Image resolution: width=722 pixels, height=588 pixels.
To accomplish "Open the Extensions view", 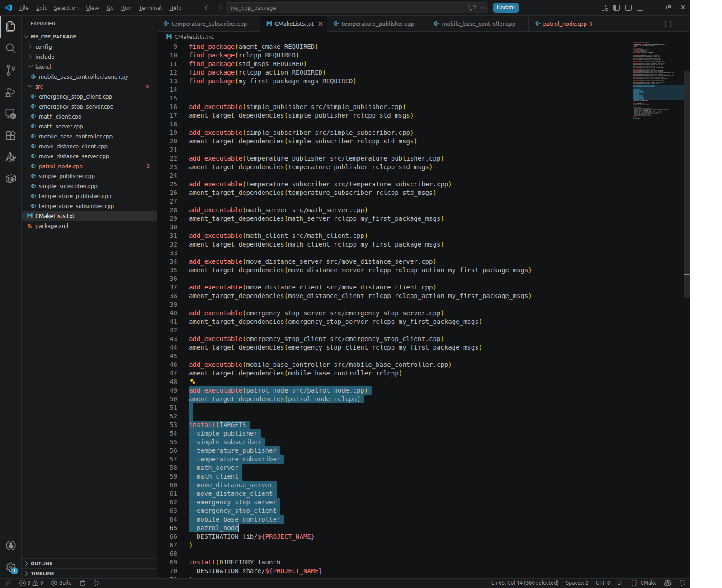I will pos(10,135).
